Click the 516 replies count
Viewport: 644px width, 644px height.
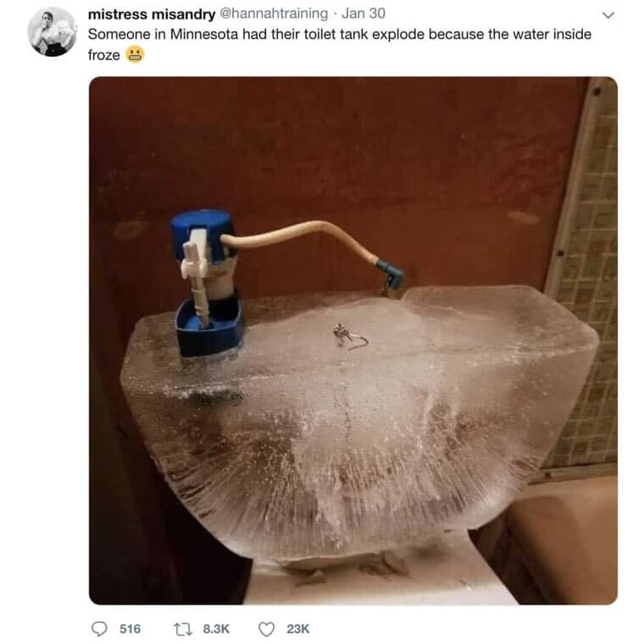tap(130, 629)
